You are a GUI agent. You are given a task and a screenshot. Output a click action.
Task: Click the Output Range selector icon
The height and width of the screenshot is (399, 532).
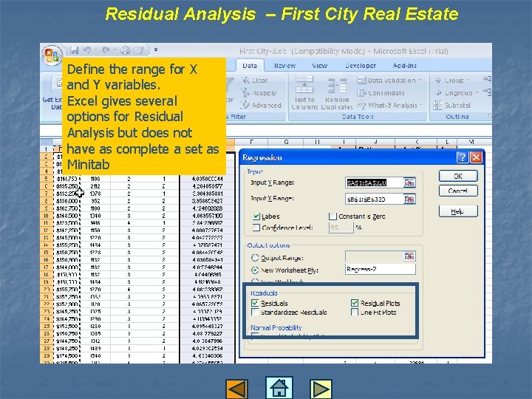click(x=409, y=256)
